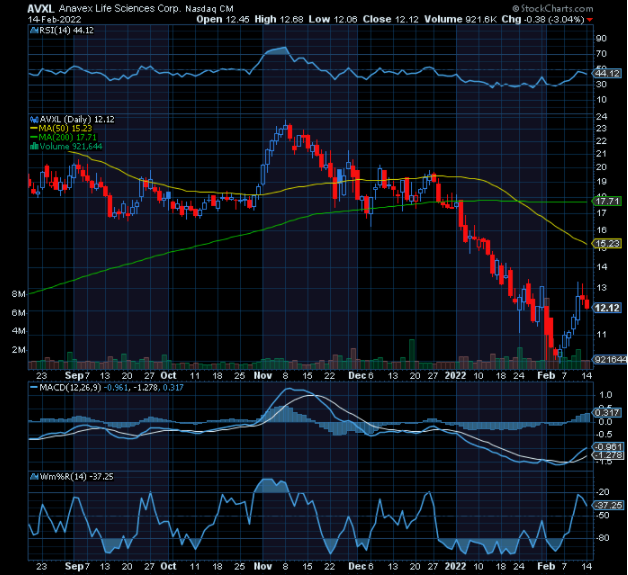Click the Low 12.06 value
Image resolution: width=628 pixels, height=575 pixels.
click(x=333, y=19)
